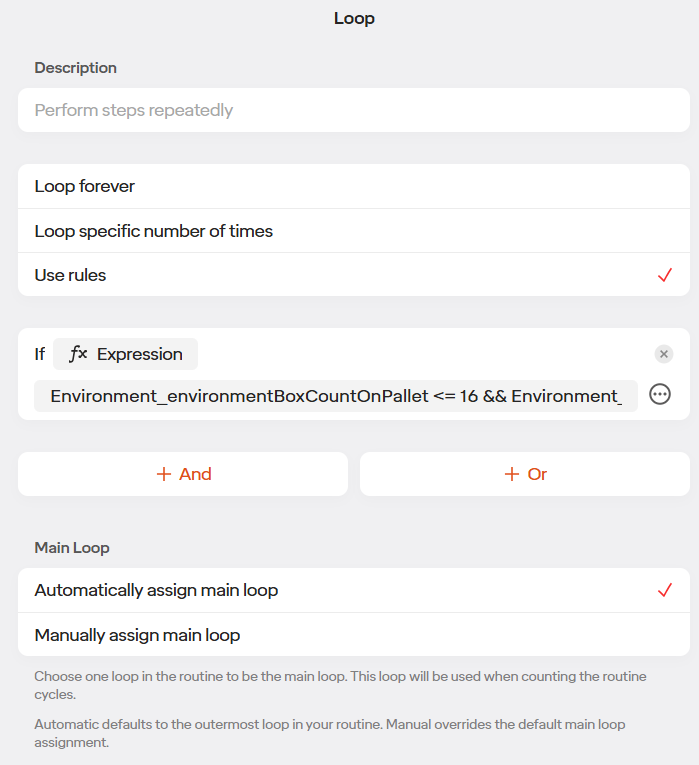Click the plus icon beside Or
Screen dimensions: 699x765
(x=512, y=474)
